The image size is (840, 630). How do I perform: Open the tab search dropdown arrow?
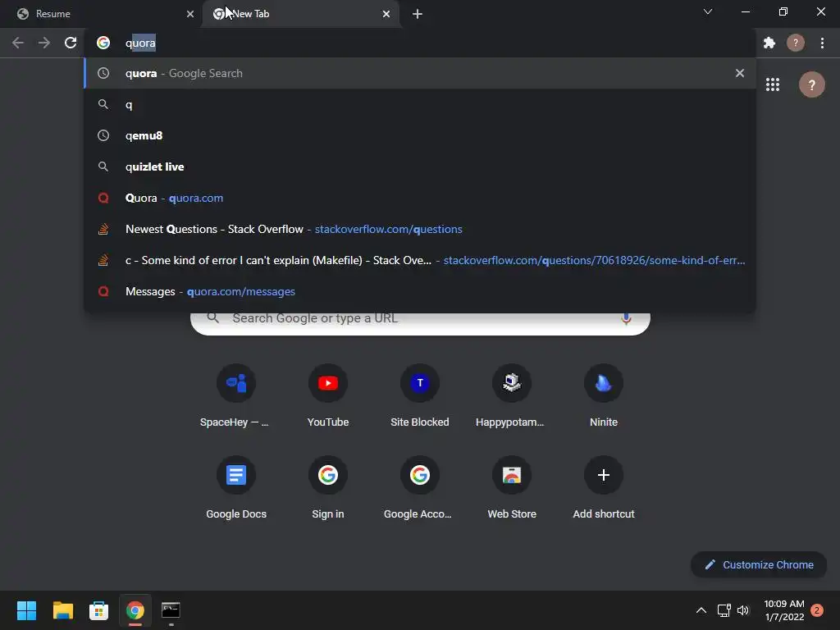(x=708, y=11)
